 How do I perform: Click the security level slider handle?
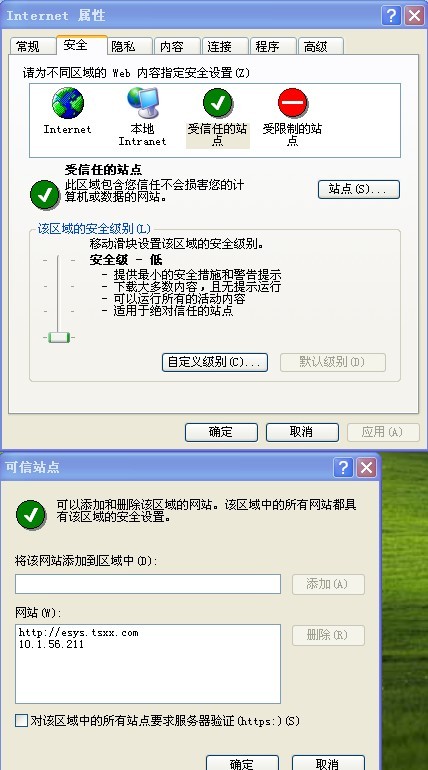click(59, 337)
